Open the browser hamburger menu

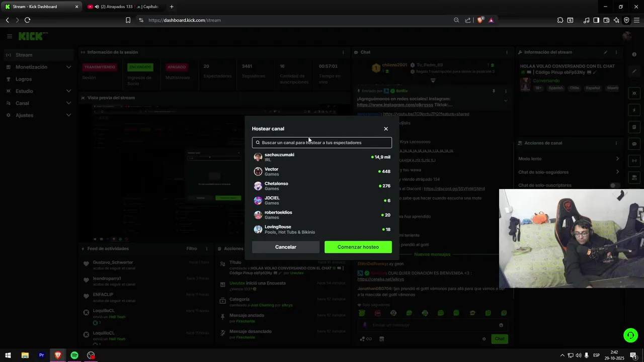tap(636, 20)
